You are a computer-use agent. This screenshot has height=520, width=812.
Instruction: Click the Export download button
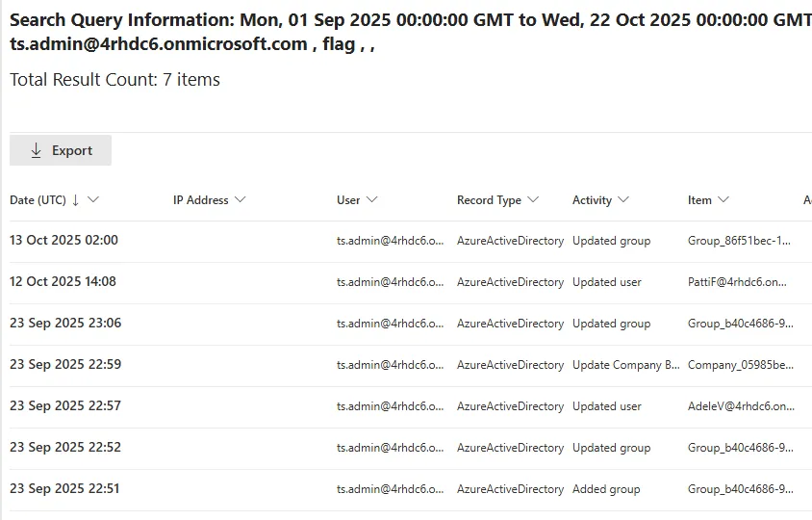click(61, 150)
